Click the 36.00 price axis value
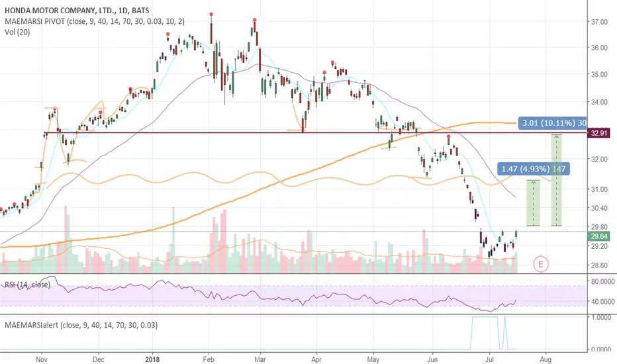The image size is (617, 364). [x=600, y=48]
